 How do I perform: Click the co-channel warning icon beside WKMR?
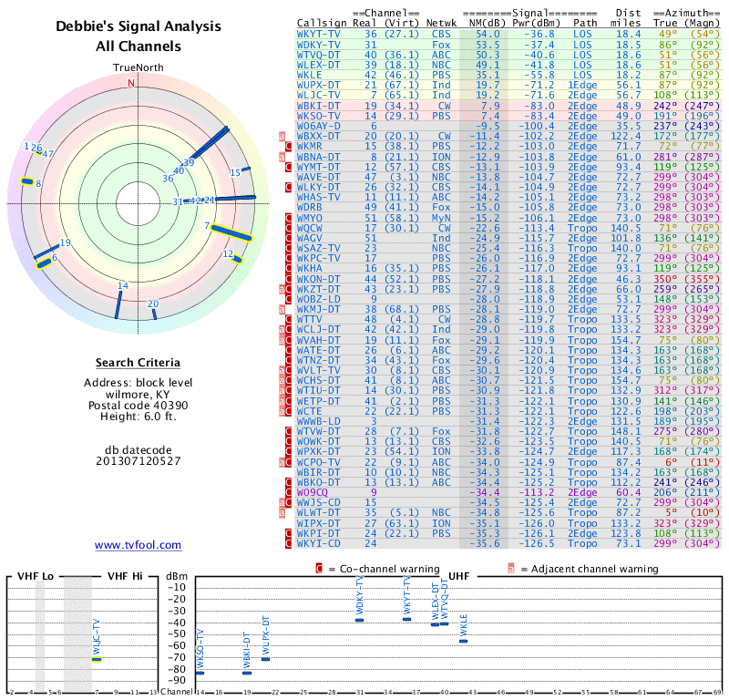point(289,146)
